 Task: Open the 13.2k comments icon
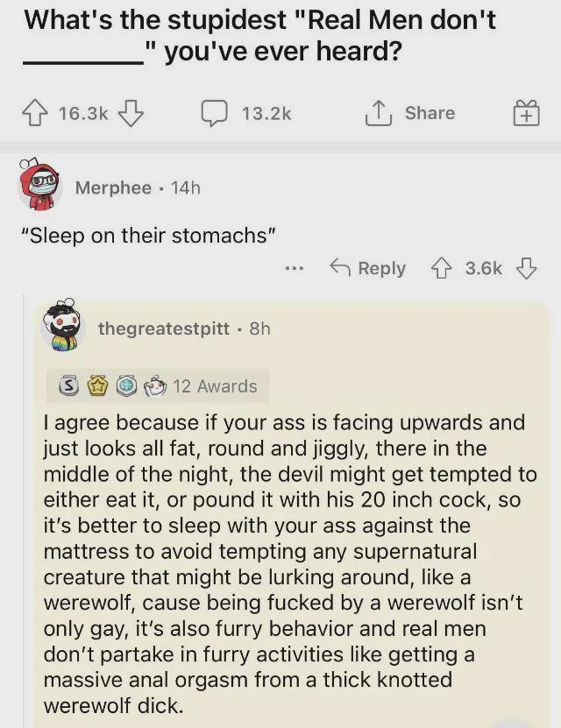click(214, 114)
